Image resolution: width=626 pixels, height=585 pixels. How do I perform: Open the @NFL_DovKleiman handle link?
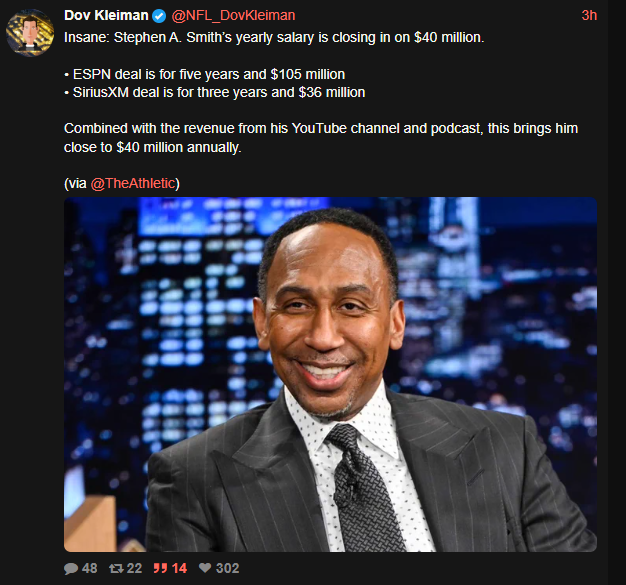point(233,16)
